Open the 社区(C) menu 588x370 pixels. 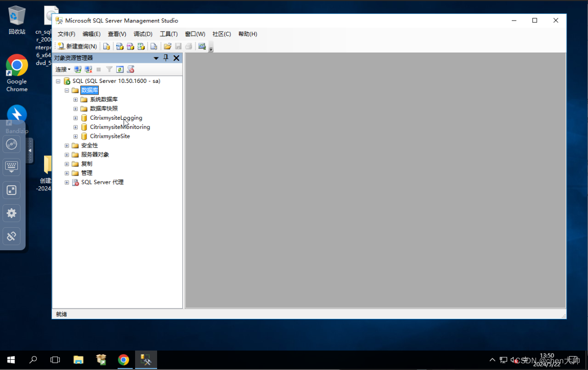click(222, 34)
